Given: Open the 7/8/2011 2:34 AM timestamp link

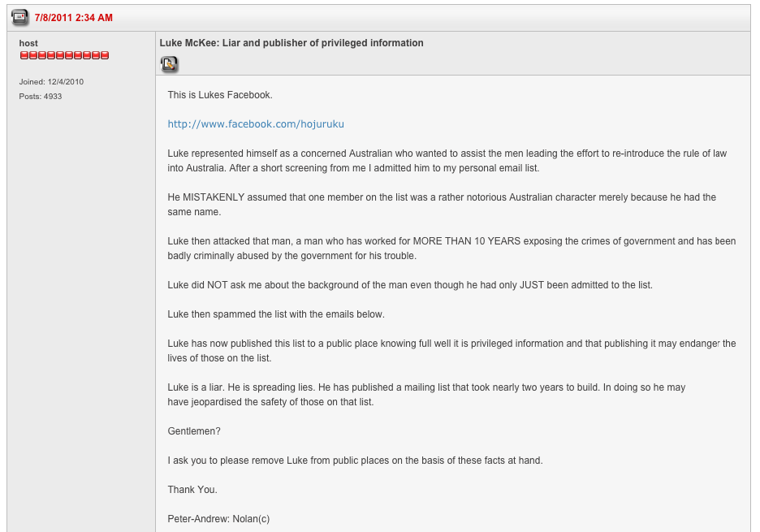Looking at the screenshot, I should (74, 18).
